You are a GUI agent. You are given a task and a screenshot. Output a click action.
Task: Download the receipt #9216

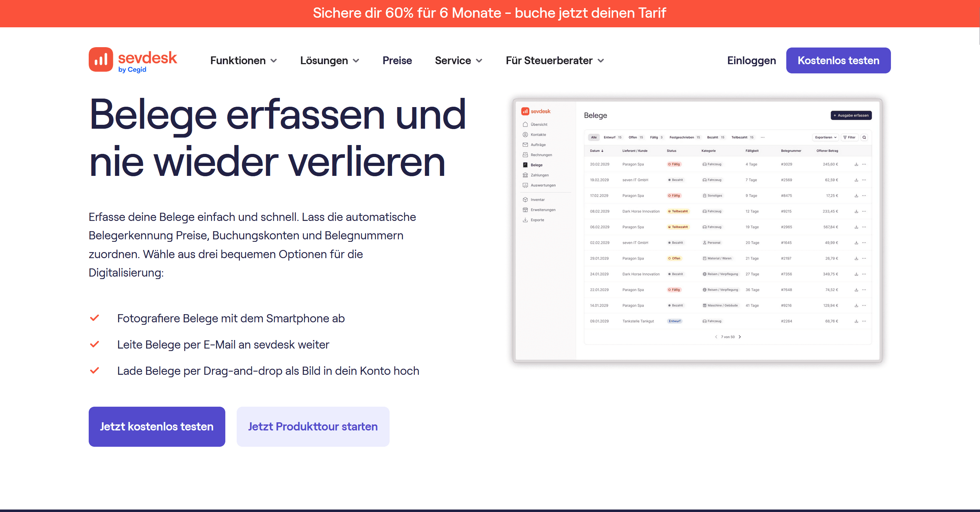[x=856, y=305]
